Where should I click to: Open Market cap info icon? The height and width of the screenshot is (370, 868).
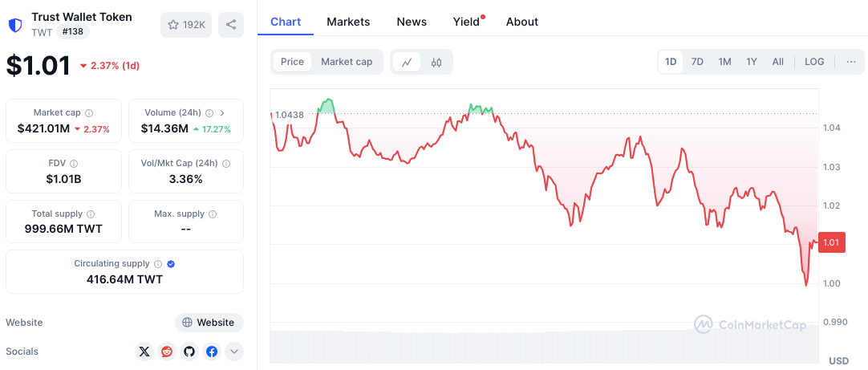click(89, 113)
